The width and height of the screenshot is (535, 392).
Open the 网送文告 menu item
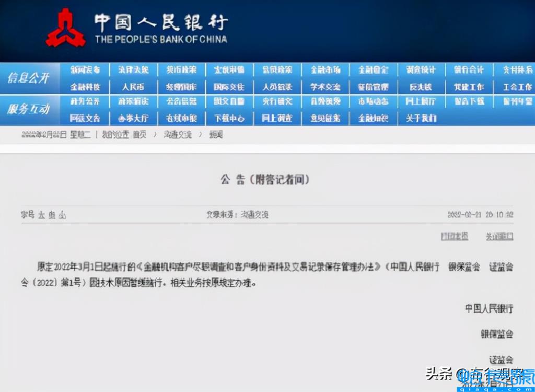[x=85, y=118]
